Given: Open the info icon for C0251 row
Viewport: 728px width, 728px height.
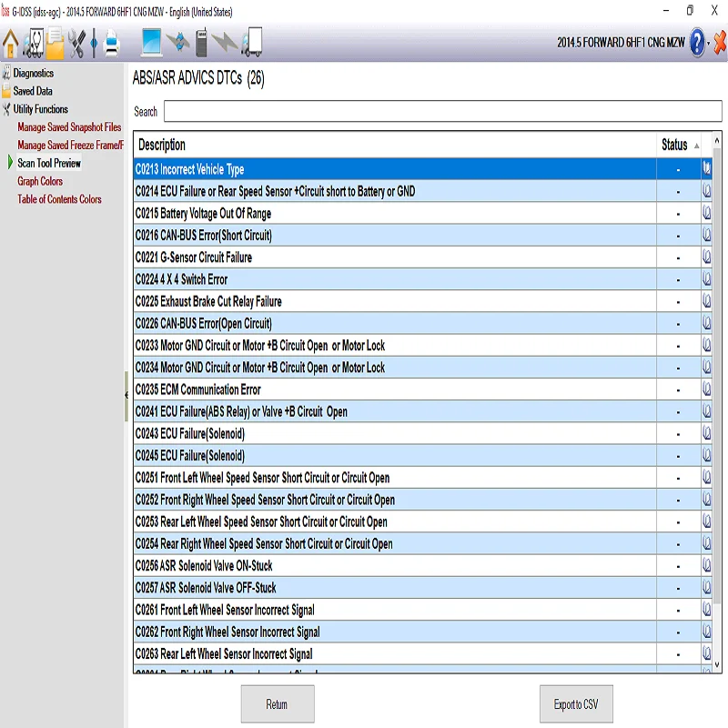Looking at the screenshot, I should point(706,477).
